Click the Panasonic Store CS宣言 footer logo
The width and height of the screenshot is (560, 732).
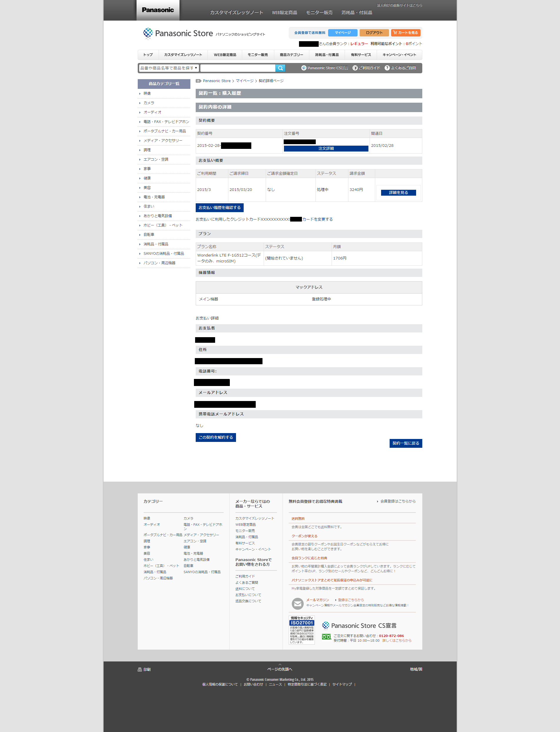click(359, 625)
